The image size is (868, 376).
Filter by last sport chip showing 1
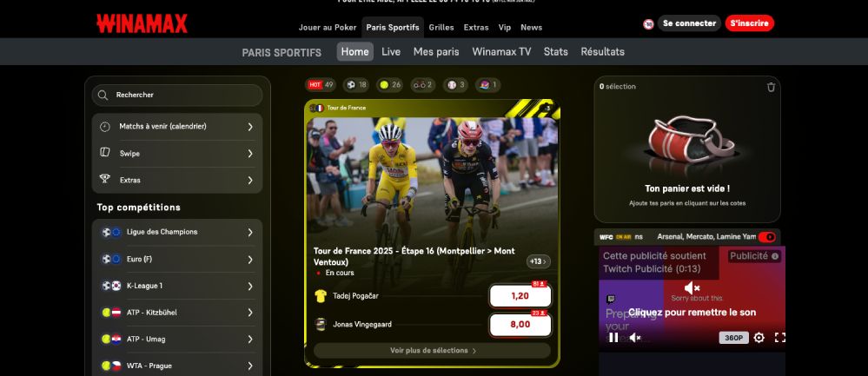(487, 84)
